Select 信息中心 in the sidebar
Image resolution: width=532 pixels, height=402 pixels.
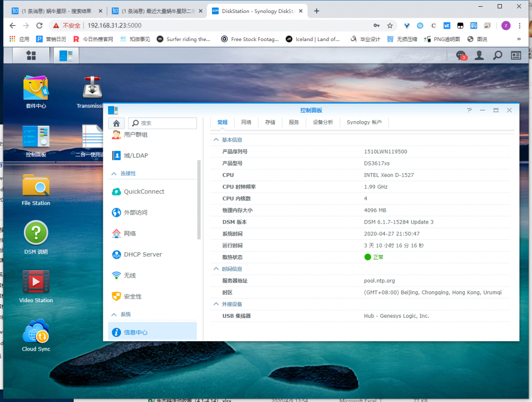tap(152, 332)
